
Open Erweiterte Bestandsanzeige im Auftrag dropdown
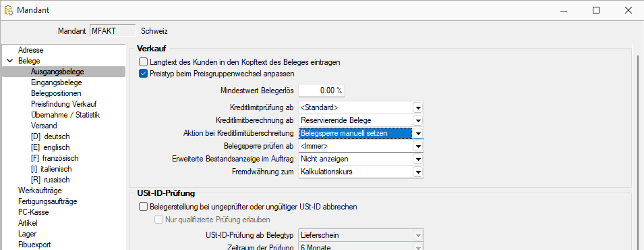click(x=418, y=159)
